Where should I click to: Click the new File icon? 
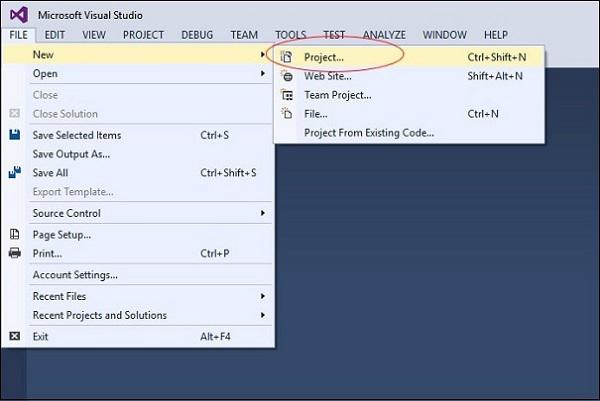[287, 113]
